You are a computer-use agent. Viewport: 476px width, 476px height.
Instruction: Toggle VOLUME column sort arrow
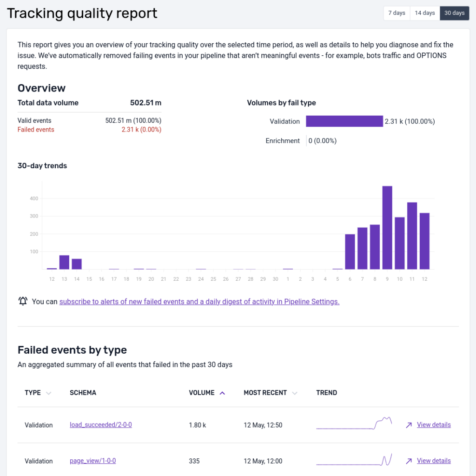[222, 393]
